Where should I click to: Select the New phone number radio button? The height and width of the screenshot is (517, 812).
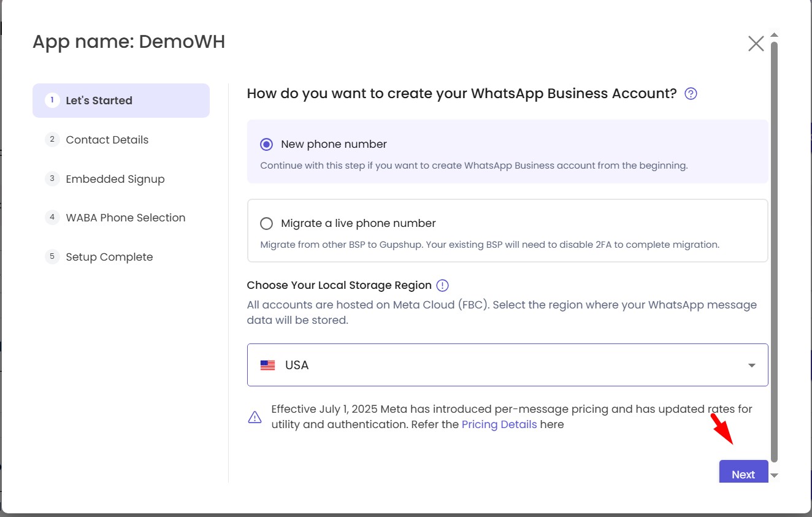click(x=266, y=145)
